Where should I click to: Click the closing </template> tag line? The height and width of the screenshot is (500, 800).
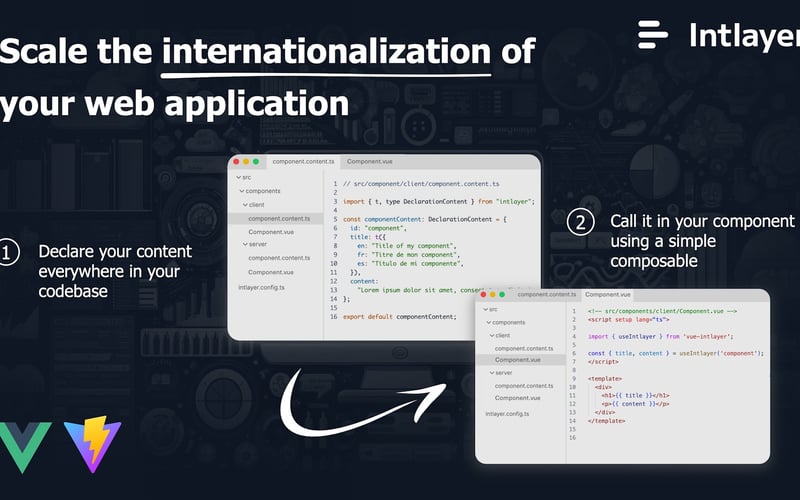coord(606,421)
